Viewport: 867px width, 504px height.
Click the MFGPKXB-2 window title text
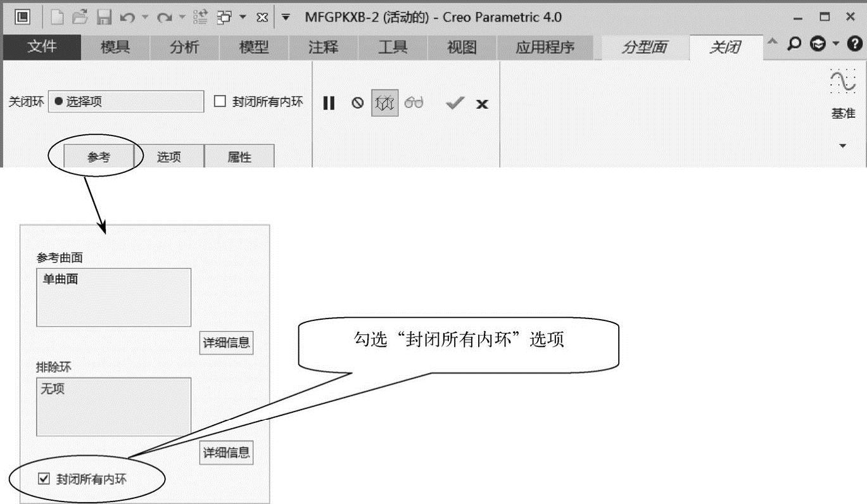(x=433, y=17)
